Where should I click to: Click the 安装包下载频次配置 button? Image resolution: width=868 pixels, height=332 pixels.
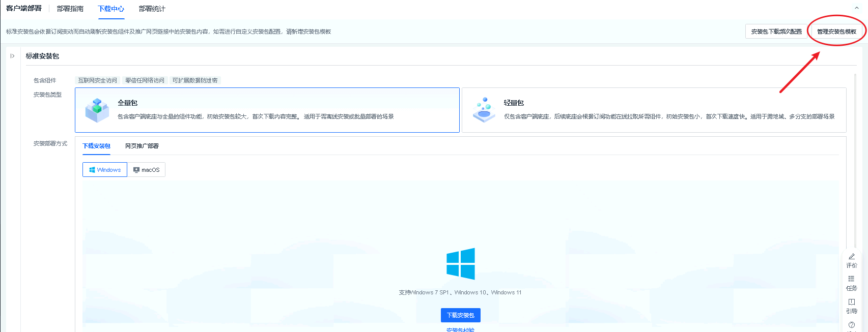click(x=776, y=32)
